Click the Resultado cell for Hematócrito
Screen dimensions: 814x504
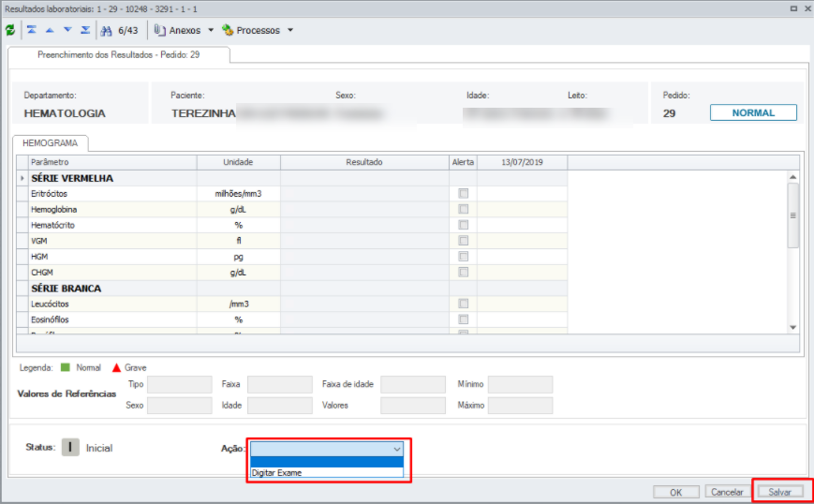364,225
